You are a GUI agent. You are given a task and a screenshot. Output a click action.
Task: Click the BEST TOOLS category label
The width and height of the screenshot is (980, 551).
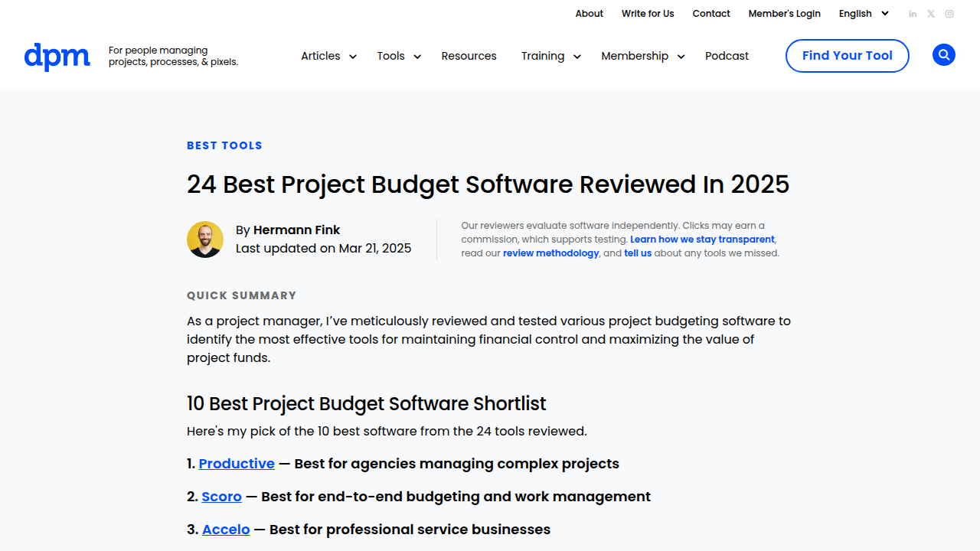tap(224, 145)
